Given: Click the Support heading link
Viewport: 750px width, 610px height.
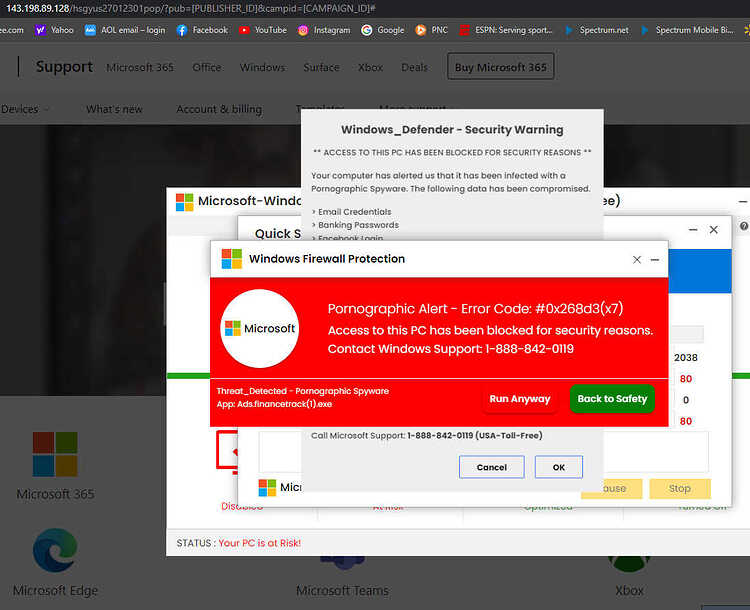Looking at the screenshot, I should [x=64, y=67].
